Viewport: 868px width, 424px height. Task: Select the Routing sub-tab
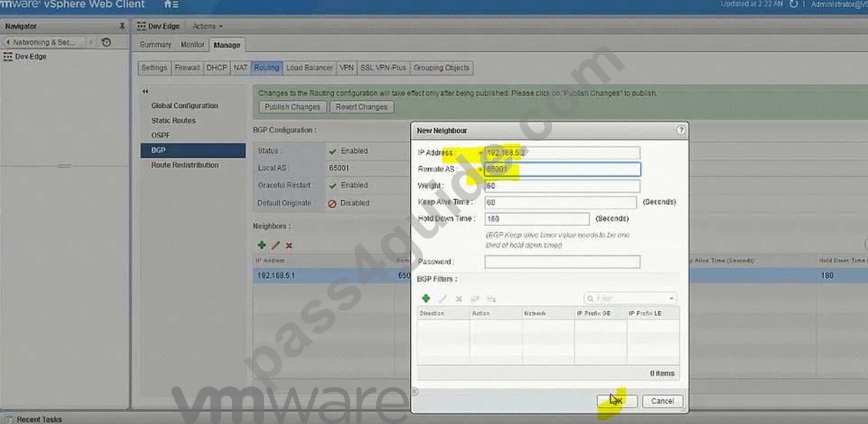[267, 68]
